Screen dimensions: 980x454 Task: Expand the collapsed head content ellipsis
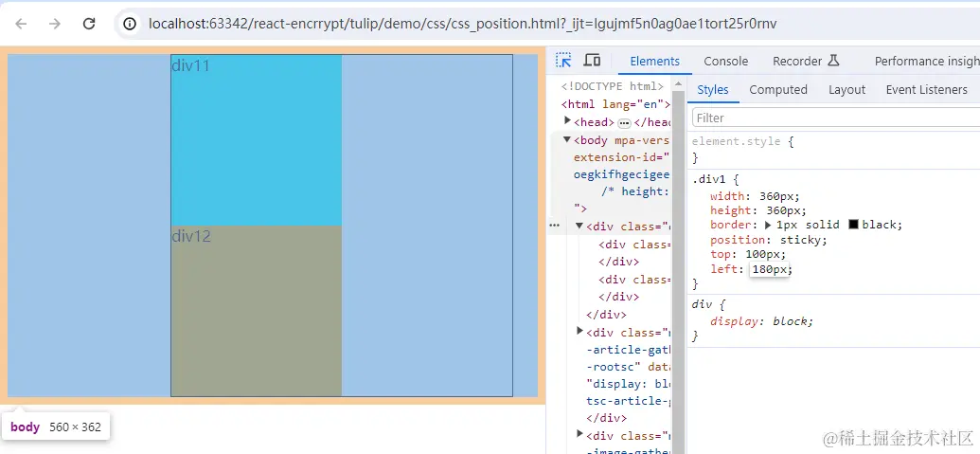(624, 123)
